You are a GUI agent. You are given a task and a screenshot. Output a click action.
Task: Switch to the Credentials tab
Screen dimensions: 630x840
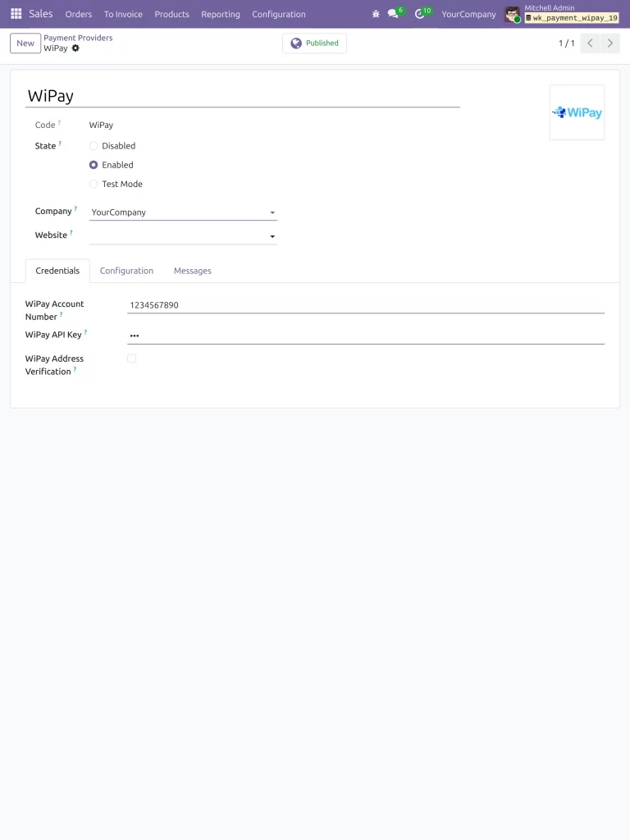pyautogui.click(x=57, y=271)
